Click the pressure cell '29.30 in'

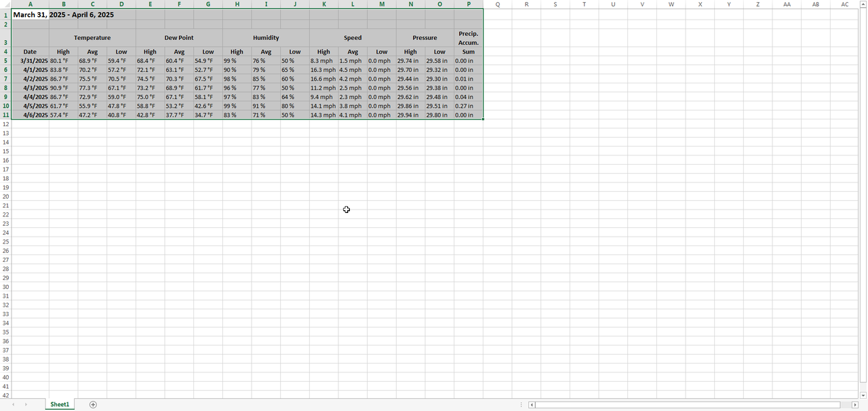439,79
